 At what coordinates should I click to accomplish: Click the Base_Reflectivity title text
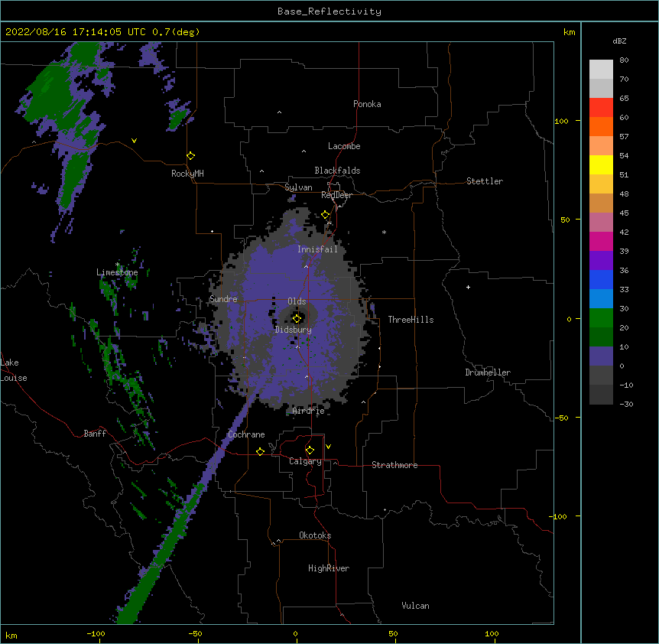point(329,11)
